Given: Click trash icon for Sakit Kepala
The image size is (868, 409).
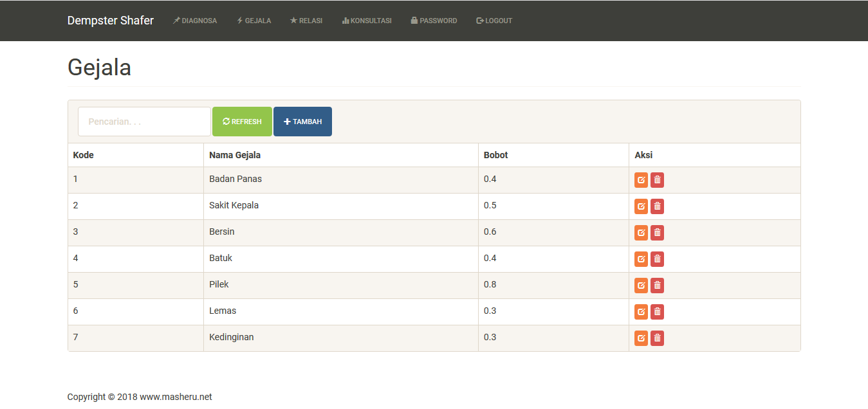Looking at the screenshot, I should pos(657,206).
